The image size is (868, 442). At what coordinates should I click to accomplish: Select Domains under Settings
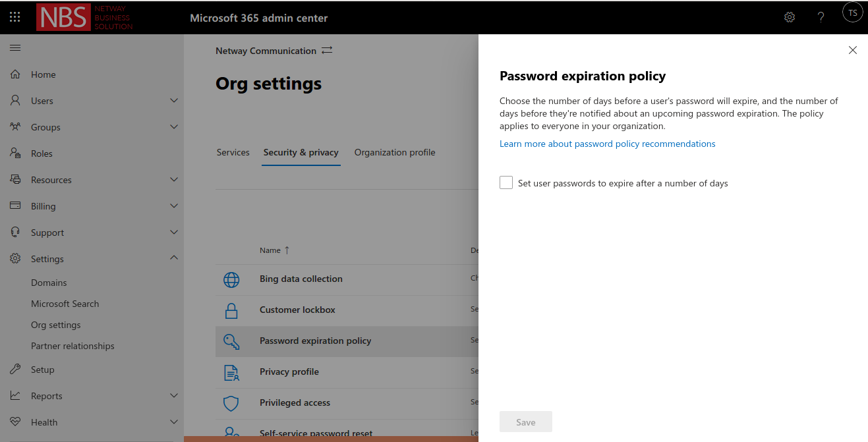coord(49,283)
